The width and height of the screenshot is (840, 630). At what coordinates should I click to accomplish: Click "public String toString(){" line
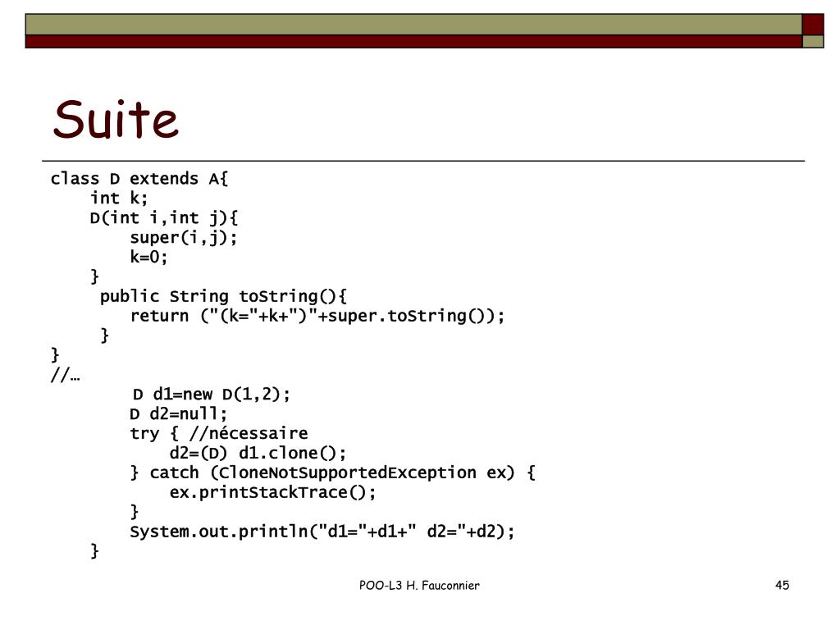223,296
